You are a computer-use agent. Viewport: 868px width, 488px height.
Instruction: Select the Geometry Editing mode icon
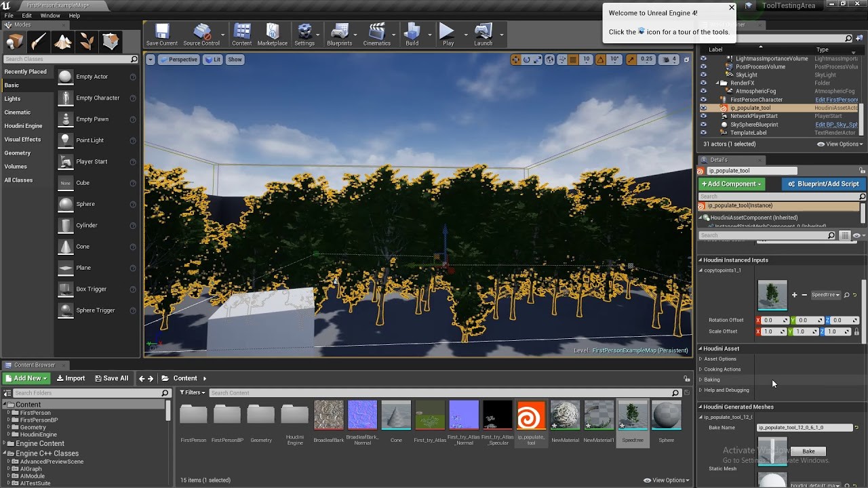111,42
